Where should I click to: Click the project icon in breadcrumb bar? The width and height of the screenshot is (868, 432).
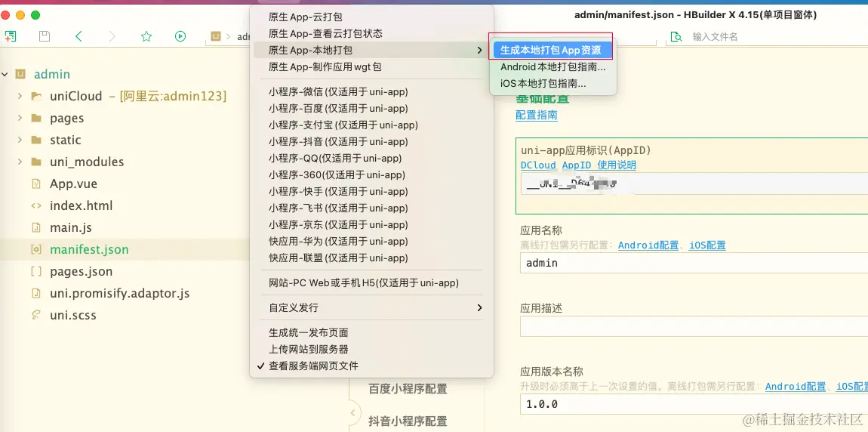pos(216,36)
